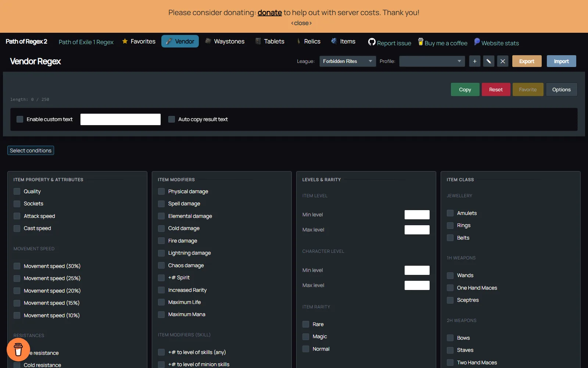Image resolution: width=588 pixels, height=368 pixels.
Task: Open the Options button
Action: (x=562, y=89)
